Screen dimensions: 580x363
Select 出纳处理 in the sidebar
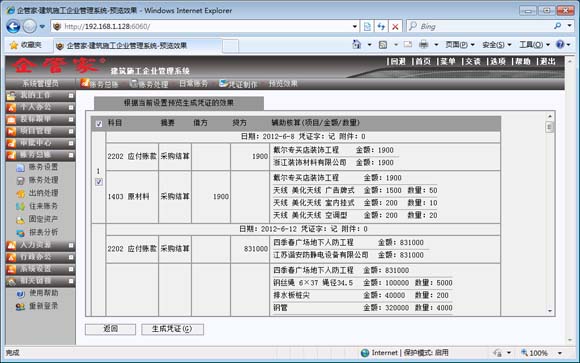click(x=37, y=193)
